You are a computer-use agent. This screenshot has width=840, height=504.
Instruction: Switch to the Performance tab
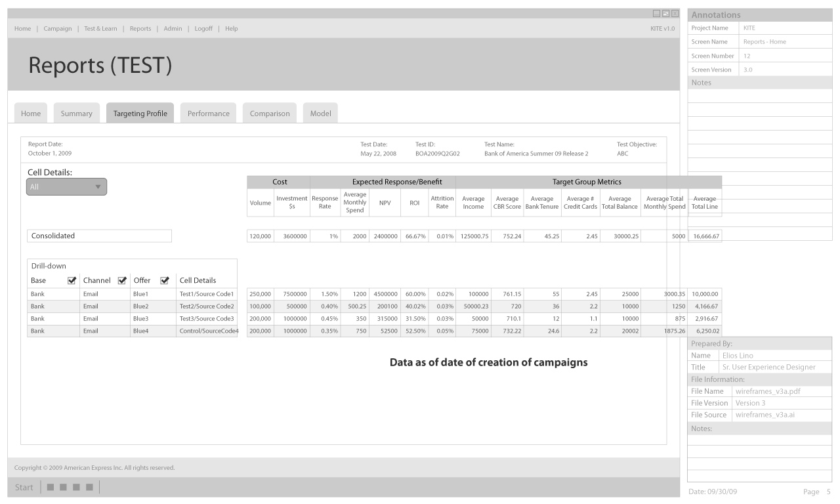point(209,114)
